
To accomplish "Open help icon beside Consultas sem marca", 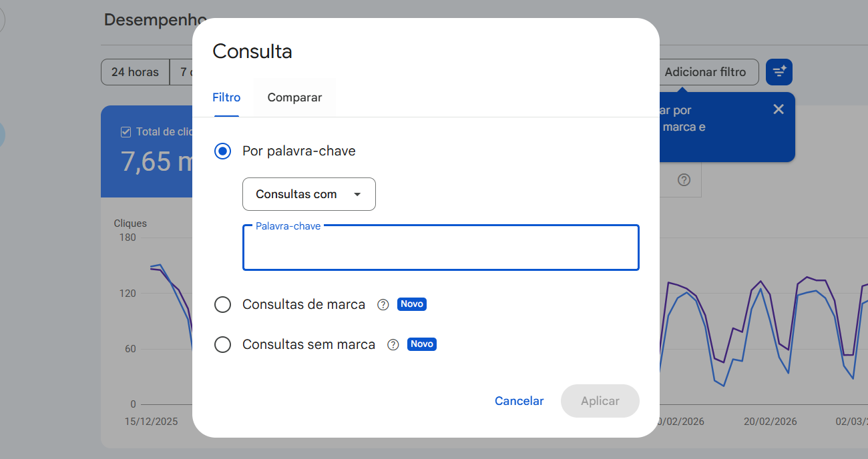I will pos(393,344).
